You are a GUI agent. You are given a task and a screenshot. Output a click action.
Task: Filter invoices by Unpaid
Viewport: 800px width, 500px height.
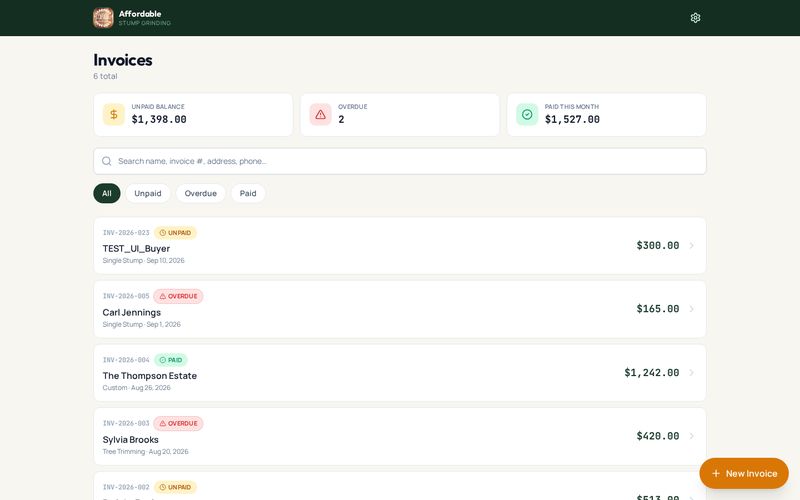click(147, 193)
